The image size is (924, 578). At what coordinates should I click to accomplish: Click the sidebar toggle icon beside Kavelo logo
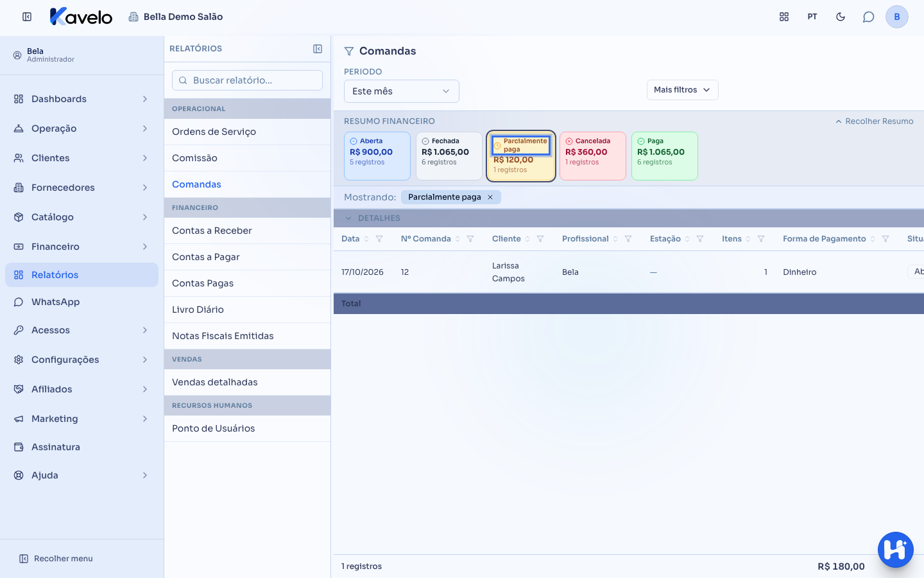point(27,17)
